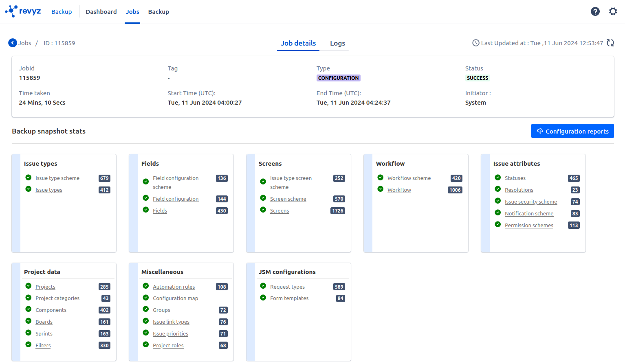Click green check icon beside Automation rules
This screenshot has height=364, width=625.
pos(146,286)
